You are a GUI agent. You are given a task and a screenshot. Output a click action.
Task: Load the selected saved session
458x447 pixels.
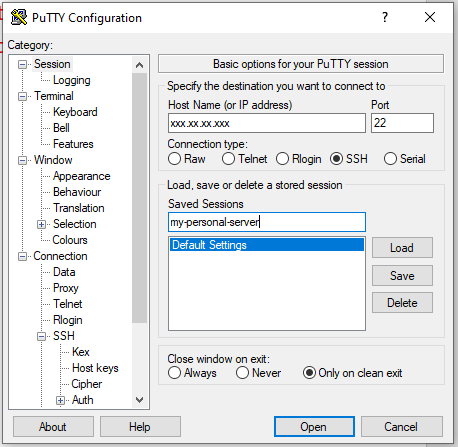402,248
